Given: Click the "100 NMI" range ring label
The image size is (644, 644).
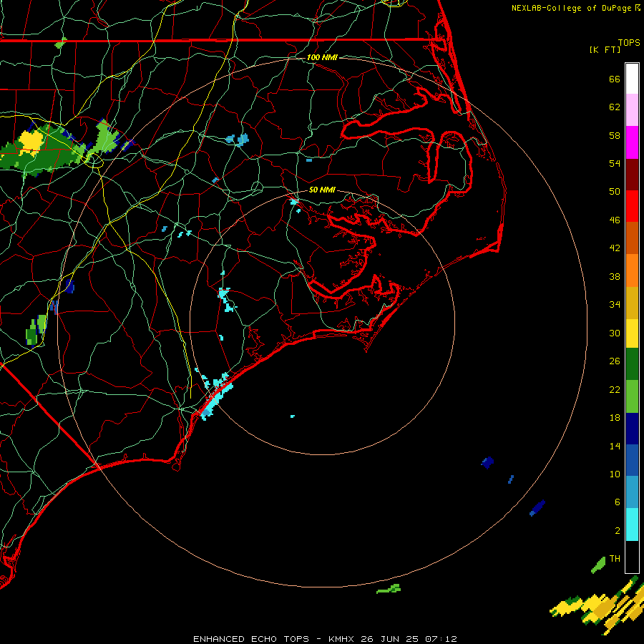Looking at the screenshot, I should click(x=322, y=57).
